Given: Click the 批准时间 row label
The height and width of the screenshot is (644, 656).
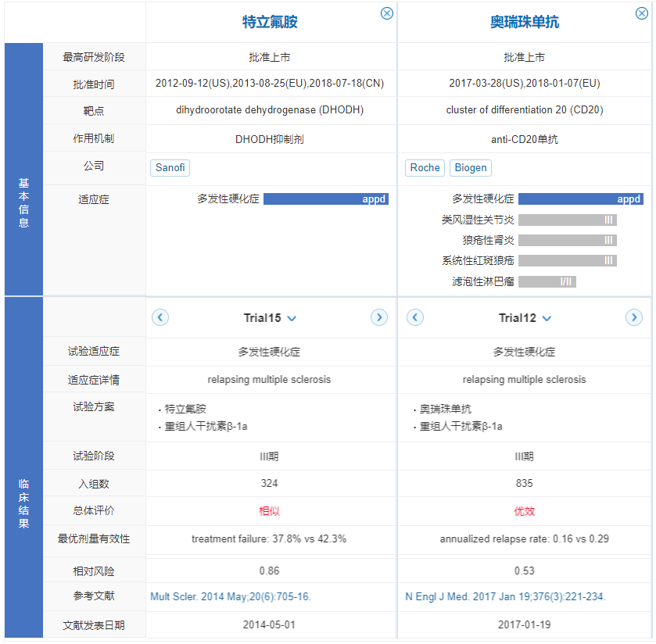Looking at the screenshot, I should 94,84.
